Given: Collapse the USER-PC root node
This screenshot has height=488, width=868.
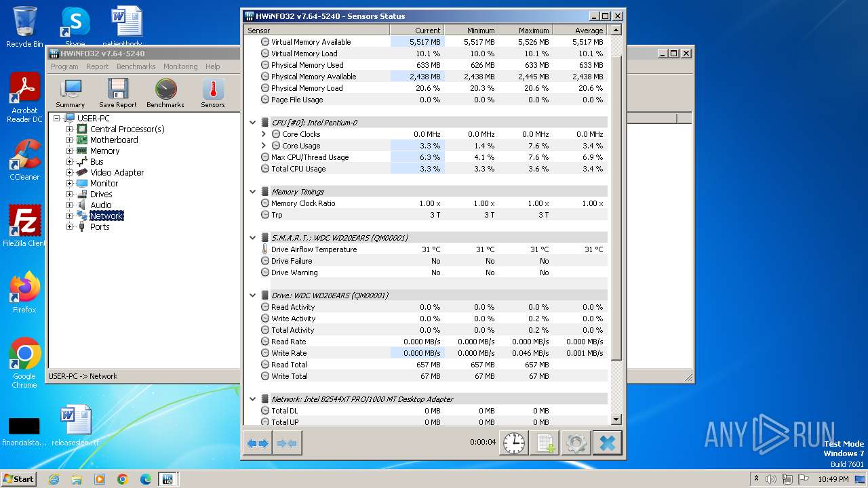Looking at the screenshot, I should tap(57, 118).
